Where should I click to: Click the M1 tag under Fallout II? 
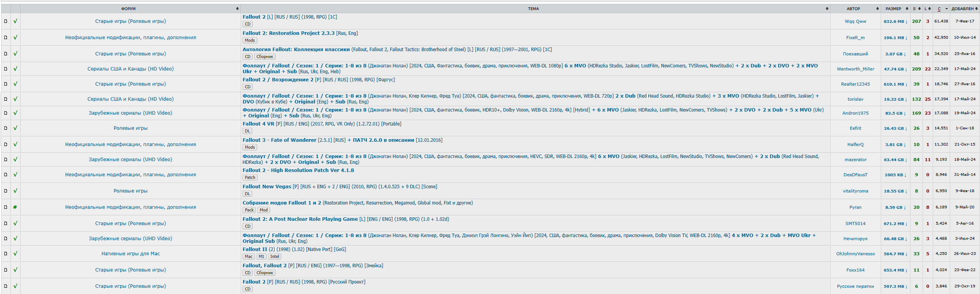[261, 256]
